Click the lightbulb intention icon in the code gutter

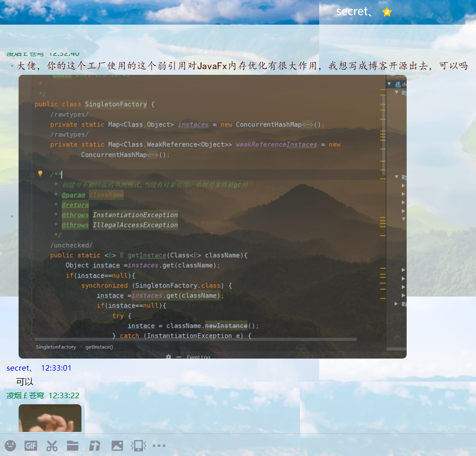pos(40,173)
